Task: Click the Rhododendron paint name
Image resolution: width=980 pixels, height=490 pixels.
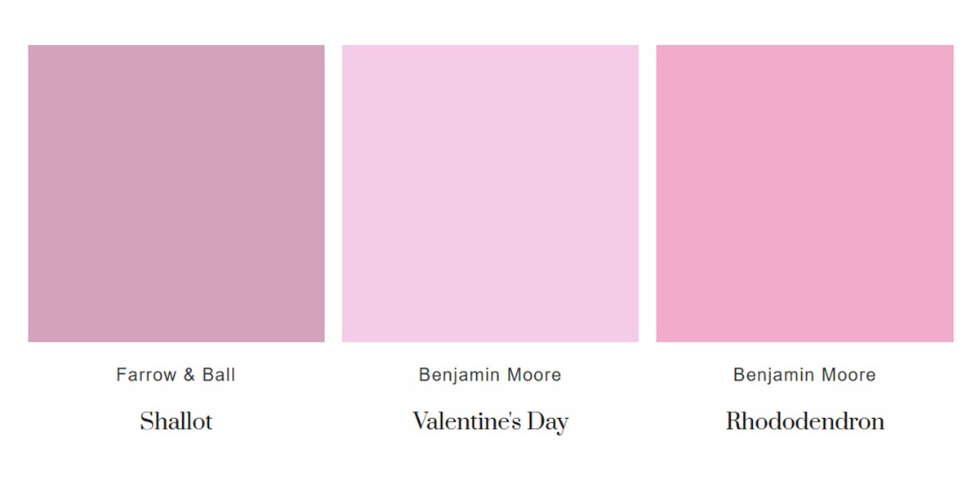Action: pos(804,421)
